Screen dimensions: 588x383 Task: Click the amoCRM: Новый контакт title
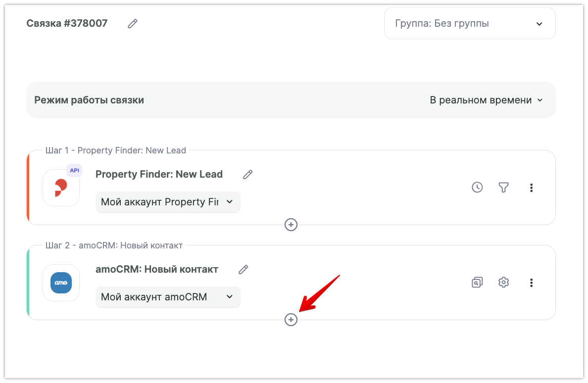pos(156,269)
